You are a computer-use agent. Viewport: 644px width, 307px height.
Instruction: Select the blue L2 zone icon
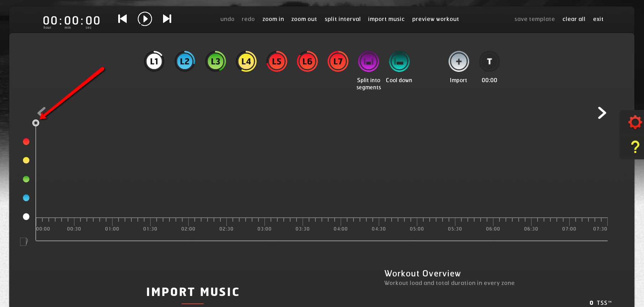(x=185, y=62)
